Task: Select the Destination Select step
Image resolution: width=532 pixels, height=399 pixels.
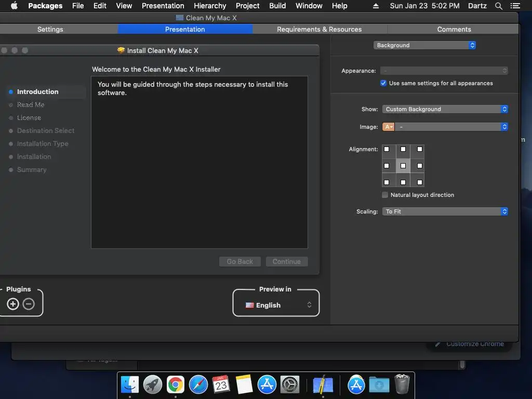Action: click(x=46, y=130)
